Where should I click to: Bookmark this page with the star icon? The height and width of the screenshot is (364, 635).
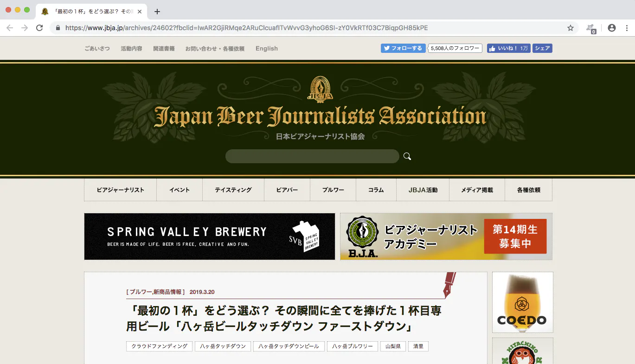click(570, 28)
